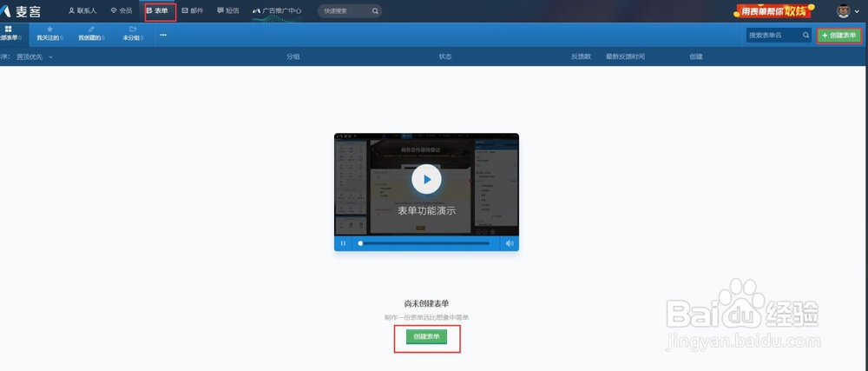868x371 pixels.
Task: Open the more options ellipsis
Action: (x=163, y=35)
